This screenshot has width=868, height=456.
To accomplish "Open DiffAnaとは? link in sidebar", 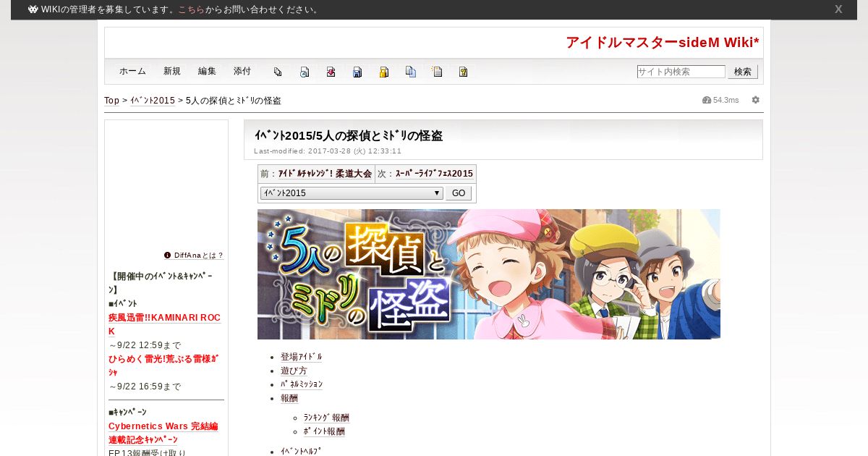I will pos(199,256).
